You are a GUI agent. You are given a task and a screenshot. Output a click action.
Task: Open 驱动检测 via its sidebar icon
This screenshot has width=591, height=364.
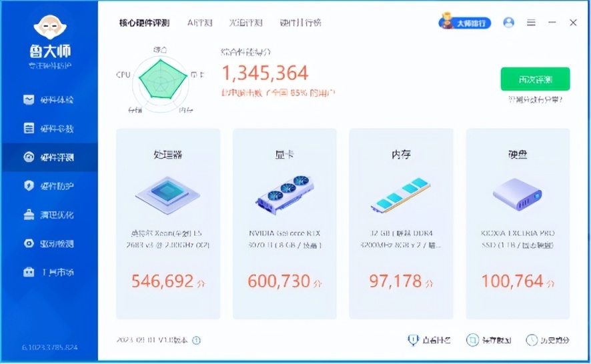pyautogui.click(x=29, y=243)
